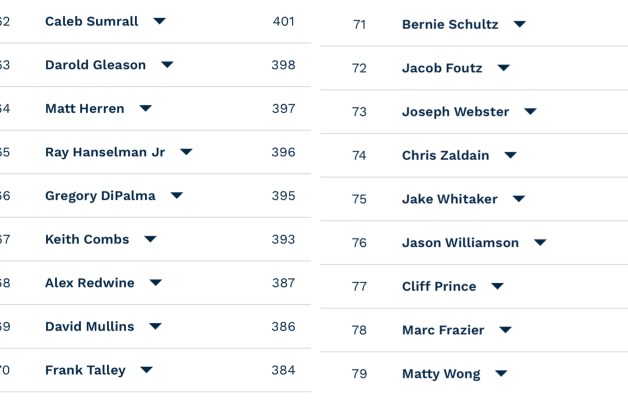The height and width of the screenshot is (400, 628).
Task: Show Gregory DiPalma's details with arrow
Action: 177,196
